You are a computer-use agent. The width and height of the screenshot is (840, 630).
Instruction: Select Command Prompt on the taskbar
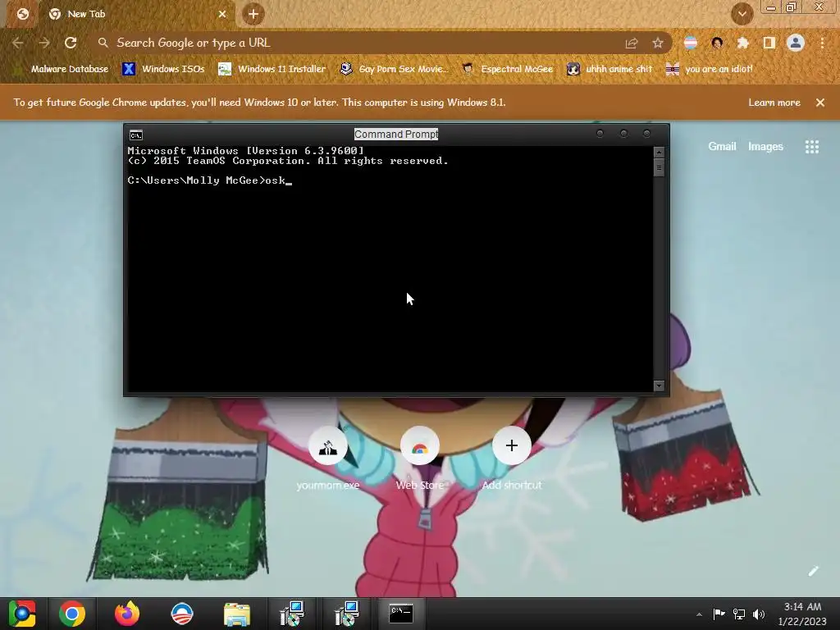click(x=401, y=614)
